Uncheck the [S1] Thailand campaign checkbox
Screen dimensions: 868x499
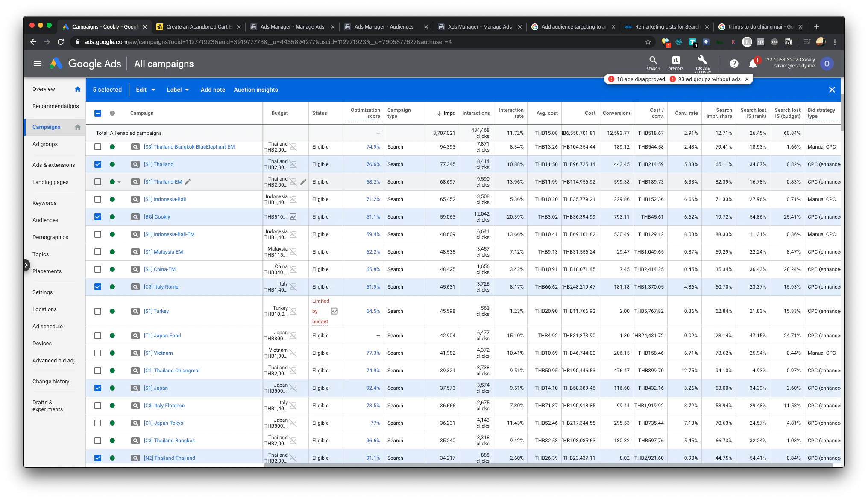click(98, 164)
